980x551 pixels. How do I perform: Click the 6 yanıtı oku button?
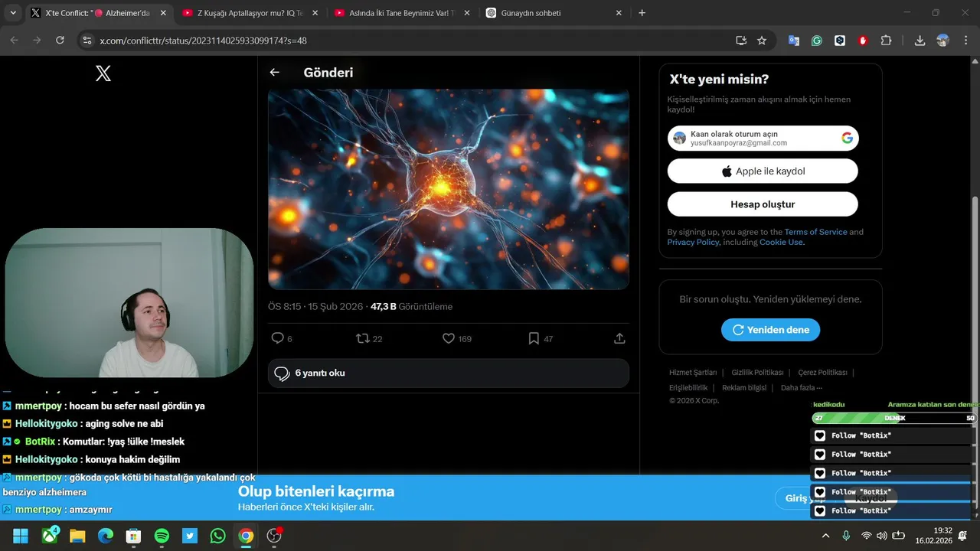[449, 373]
